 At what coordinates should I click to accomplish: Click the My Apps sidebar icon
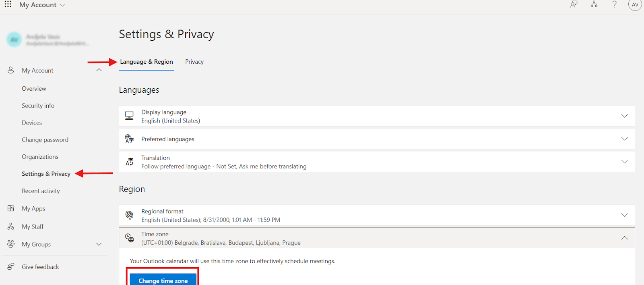[x=11, y=208]
